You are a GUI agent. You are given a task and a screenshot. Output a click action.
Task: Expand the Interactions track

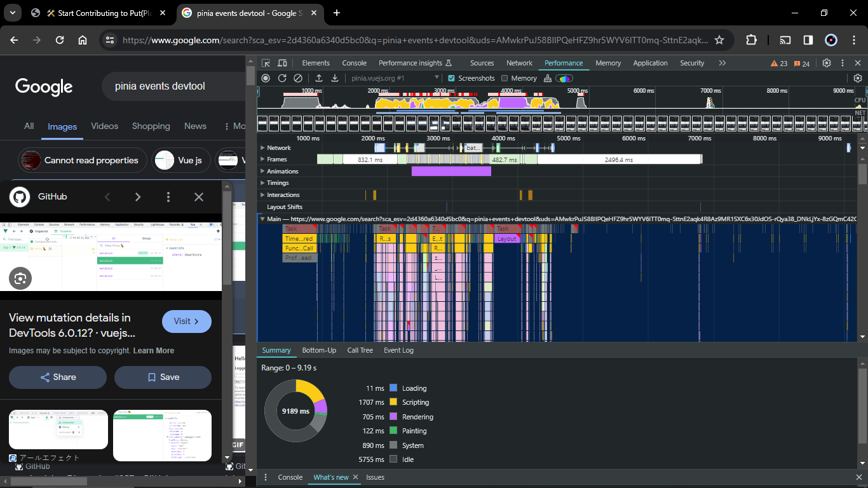coord(263,195)
